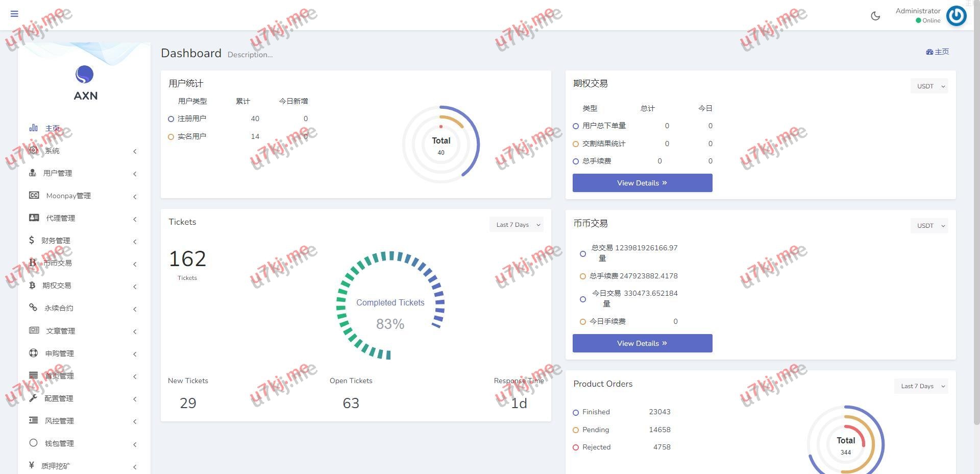
Task: Click the 财务管理 dollar icon
Action: (x=32, y=240)
